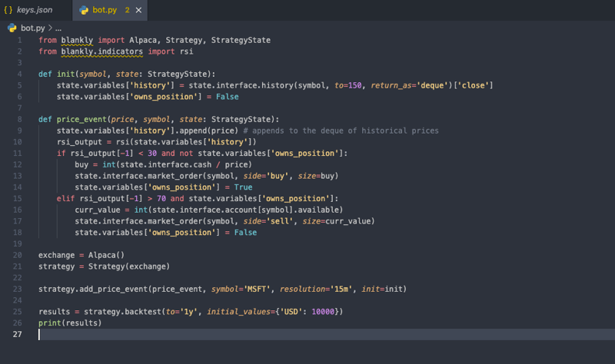Click the print(results) statement
The width and height of the screenshot is (615, 364).
point(70,323)
